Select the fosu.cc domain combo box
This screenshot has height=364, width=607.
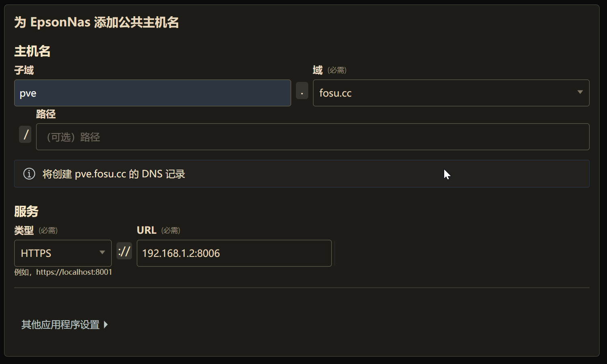click(451, 93)
